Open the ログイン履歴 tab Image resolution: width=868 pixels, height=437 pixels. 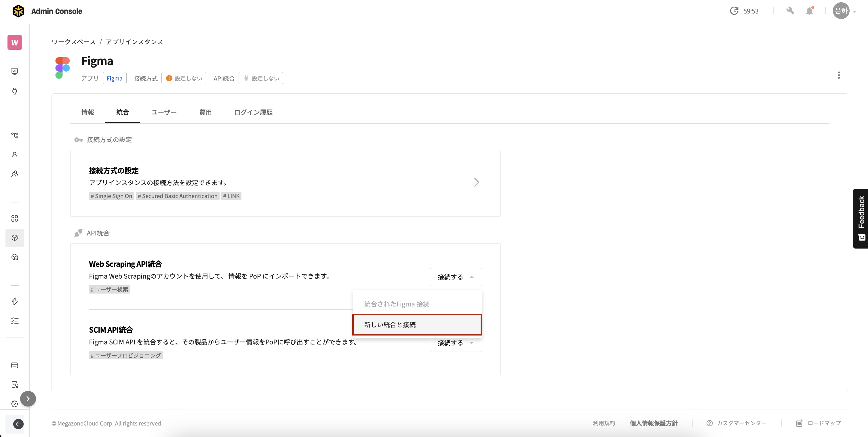click(x=253, y=112)
